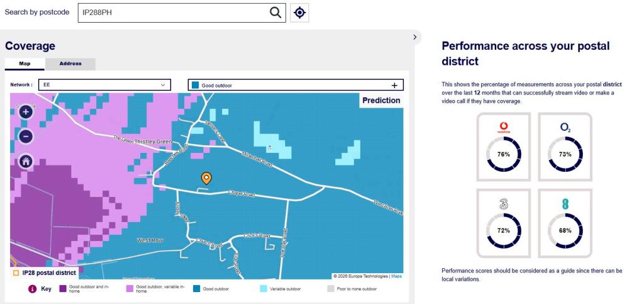
Task: Click the Vodafone 76% performance gauge
Action: (504, 154)
